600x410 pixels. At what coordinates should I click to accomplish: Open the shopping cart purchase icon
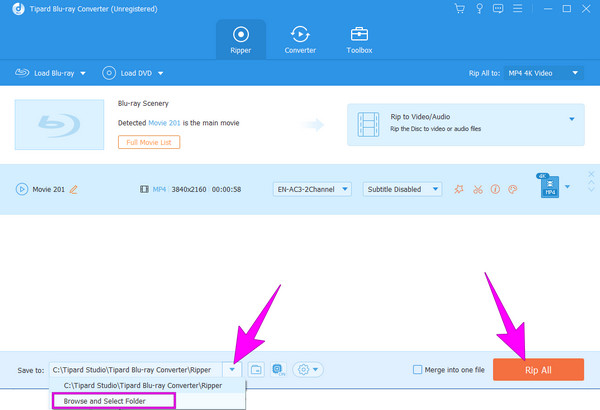click(x=460, y=8)
